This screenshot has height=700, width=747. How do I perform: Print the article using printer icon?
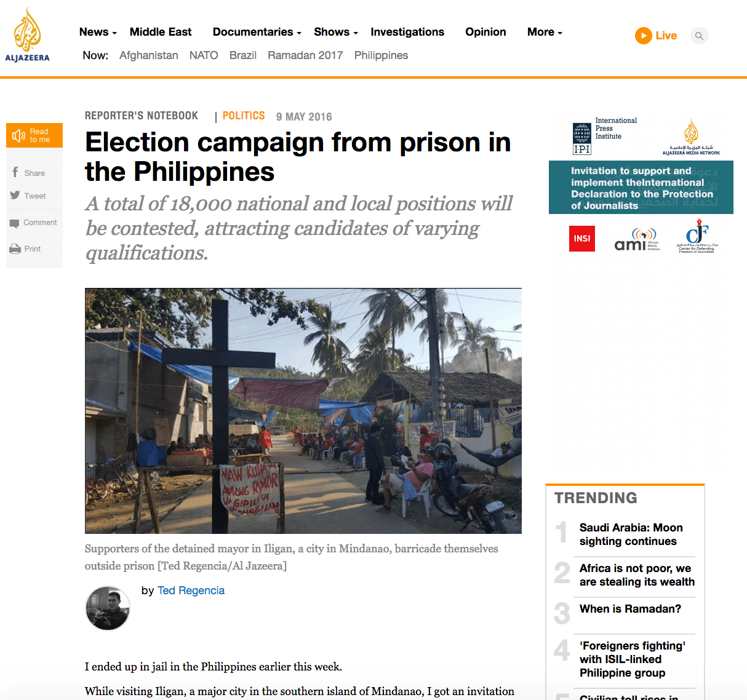pos(15,249)
